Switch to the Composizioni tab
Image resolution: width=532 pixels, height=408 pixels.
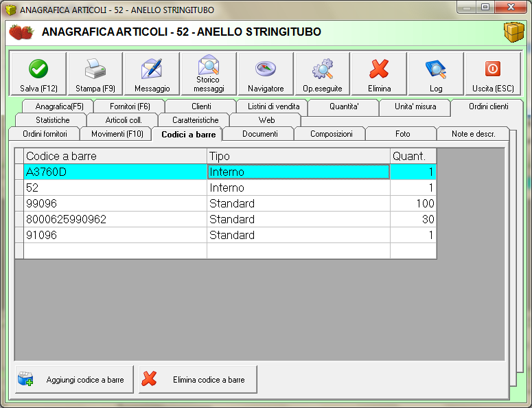[330, 134]
